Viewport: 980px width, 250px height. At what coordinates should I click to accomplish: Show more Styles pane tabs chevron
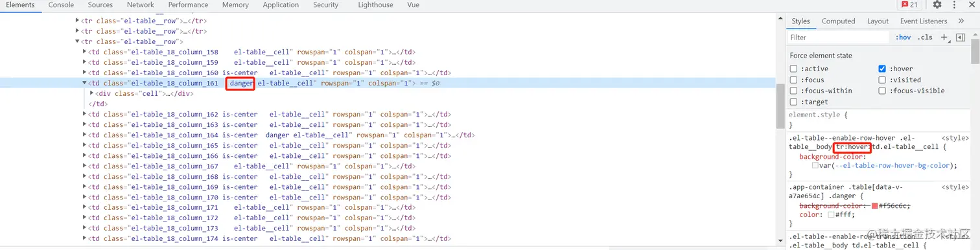pos(961,21)
